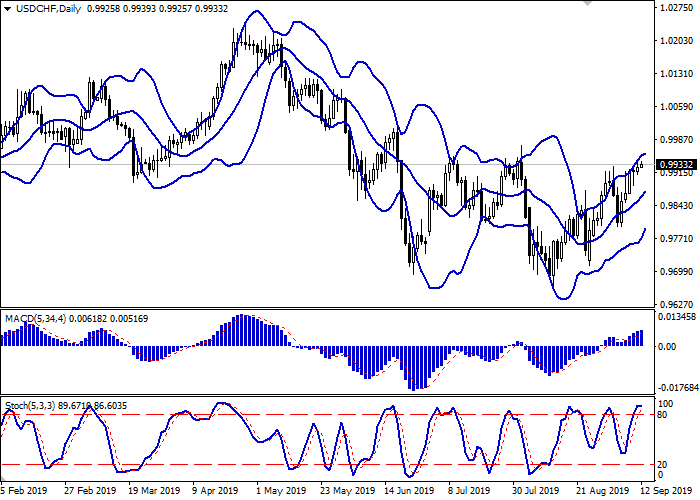Click the 5 Feb 2019 date label
Screen dimensions: 700x500
(24, 491)
